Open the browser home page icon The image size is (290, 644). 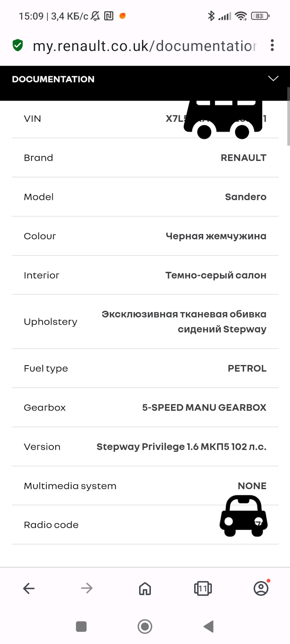pos(145,588)
